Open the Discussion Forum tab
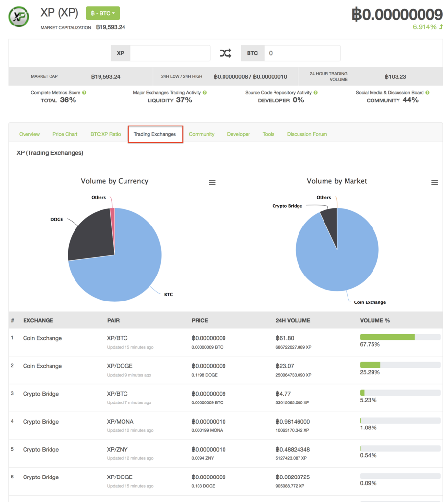This screenshot has width=448, height=502. (x=307, y=134)
